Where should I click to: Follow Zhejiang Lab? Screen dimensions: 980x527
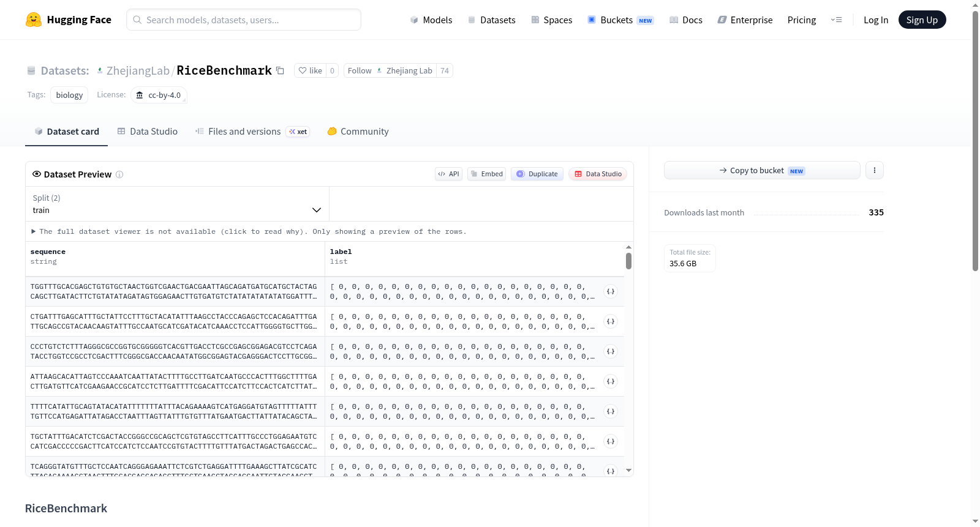coord(390,70)
